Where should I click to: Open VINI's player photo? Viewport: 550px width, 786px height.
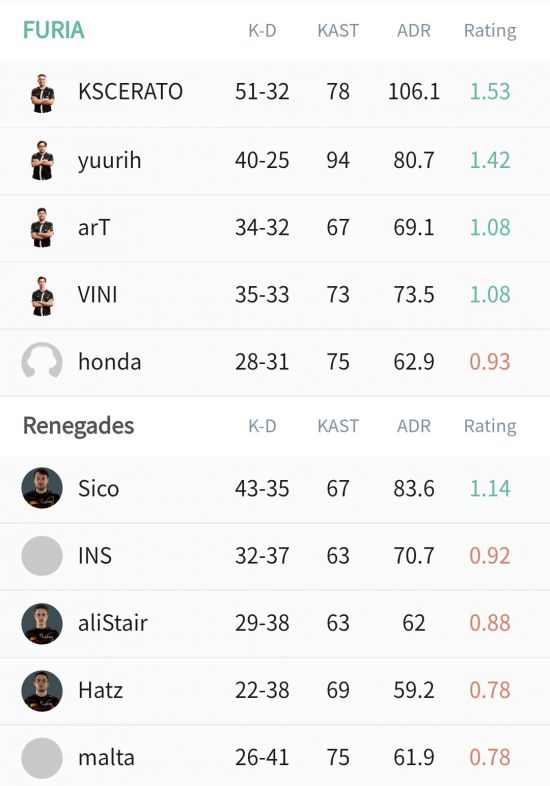pyautogui.click(x=43, y=296)
